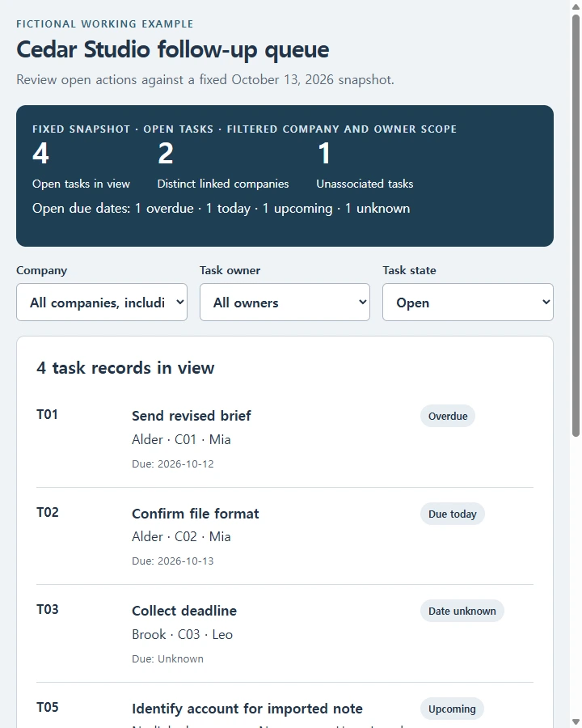Click 'Distinct linked companies' stat label
This screenshot has width=582, height=728.
[223, 184]
